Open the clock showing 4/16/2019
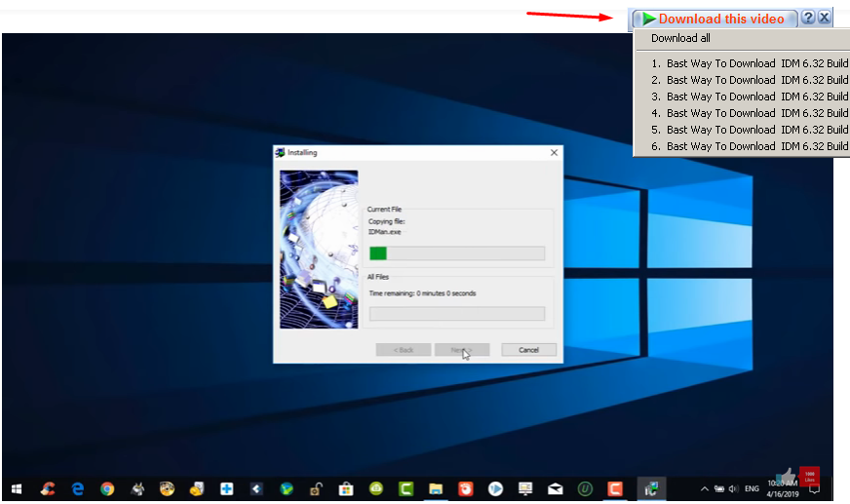850x504 pixels. 782,488
